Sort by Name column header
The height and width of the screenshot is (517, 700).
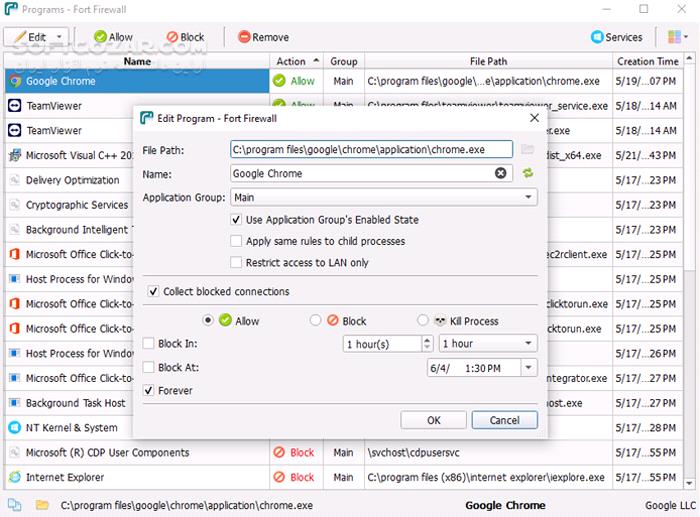(137, 61)
